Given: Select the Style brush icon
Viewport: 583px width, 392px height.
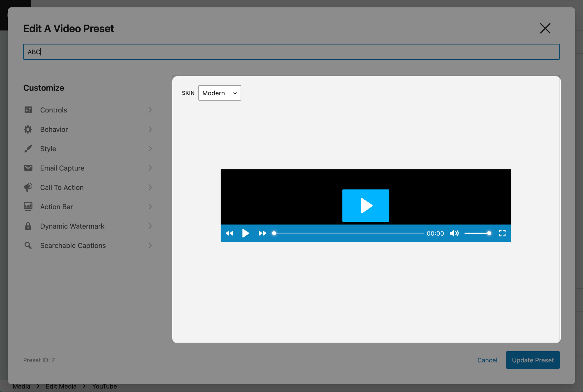Looking at the screenshot, I should click(x=28, y=149).
